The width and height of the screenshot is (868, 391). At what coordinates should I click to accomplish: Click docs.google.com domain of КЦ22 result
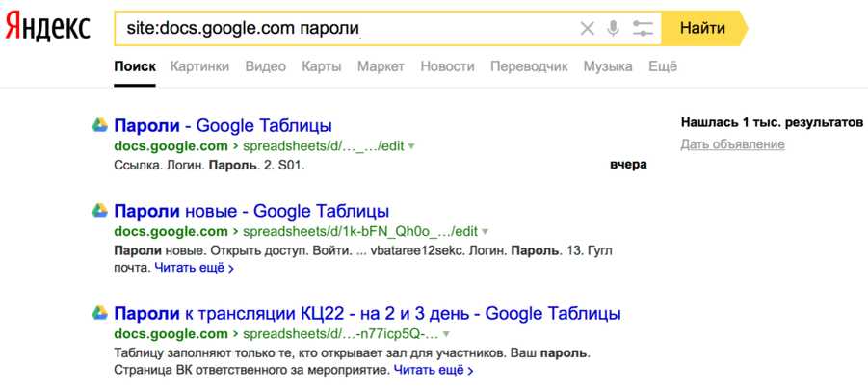(x=171, y=334)
